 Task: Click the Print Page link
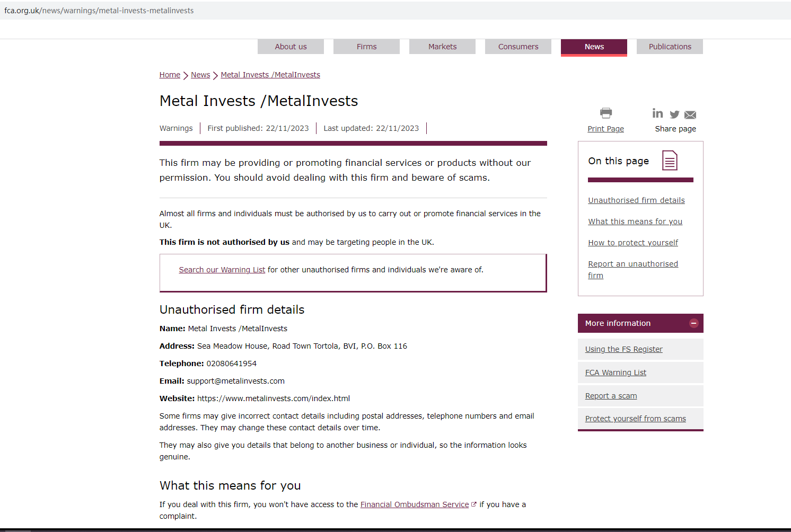605,129
